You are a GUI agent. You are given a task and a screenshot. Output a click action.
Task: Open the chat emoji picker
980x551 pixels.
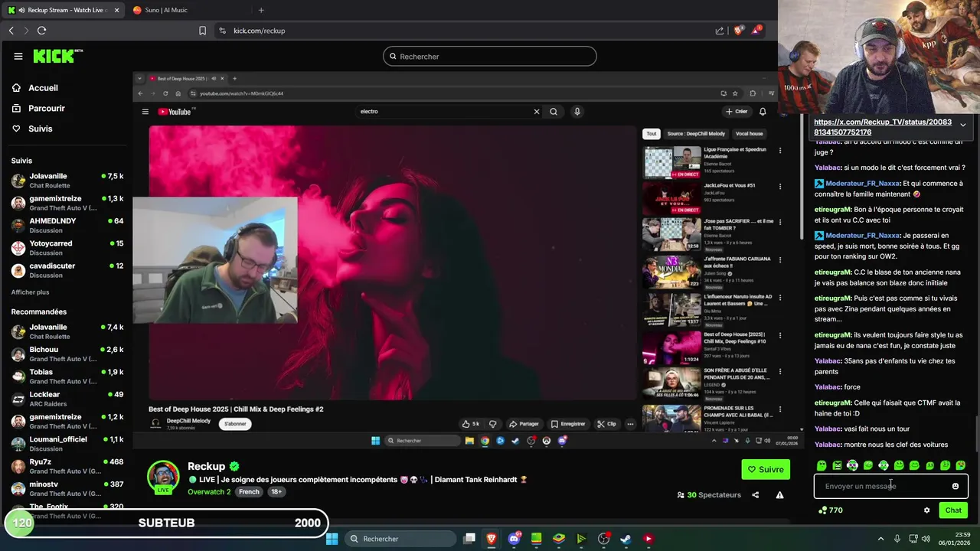955,486
